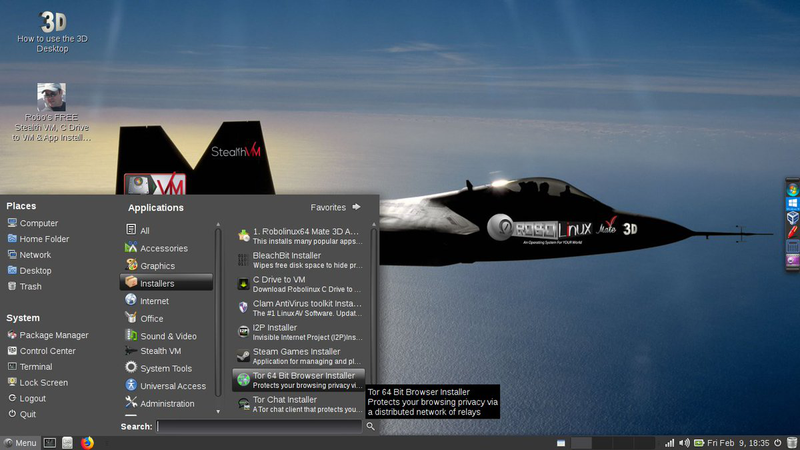The width and height of the screenshot is (800, 450).
Task: Open the terminal launcher in the taskbar
Action: coord(50,442)
